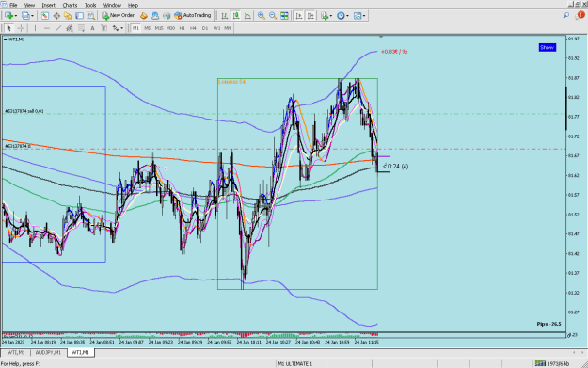This screenshot has height=368, width=588.
Task: Open the Strategy Tester magnifier icon
Action: click(91, 16)
